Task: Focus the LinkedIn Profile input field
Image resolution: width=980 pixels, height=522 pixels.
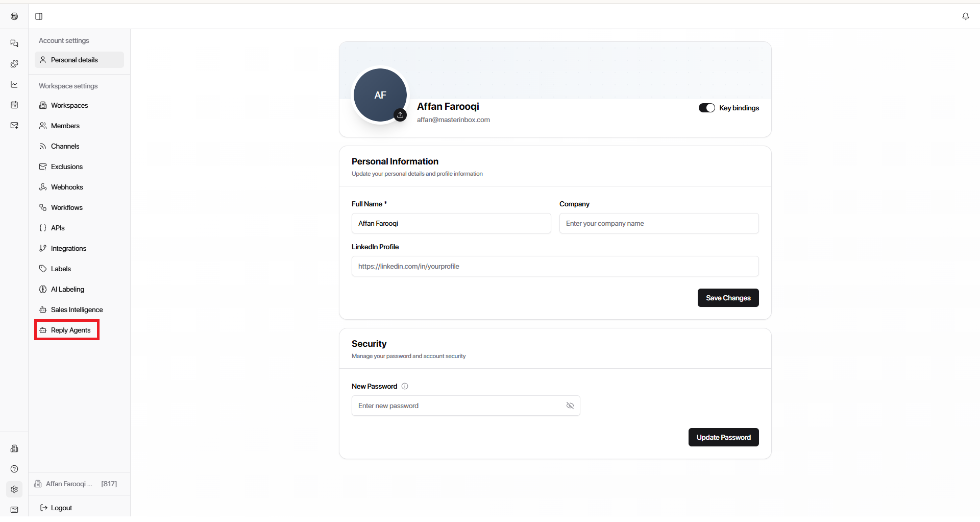Action: [555, 266]
